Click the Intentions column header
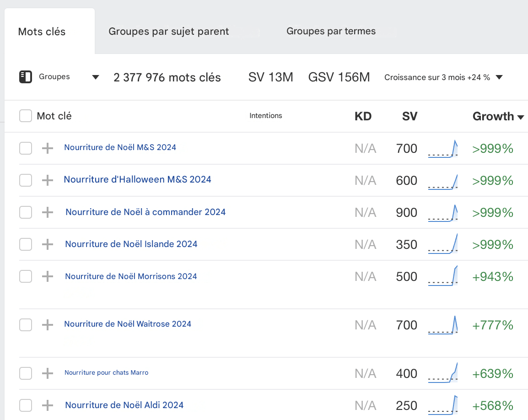The width and height of the screenshot is (528, 420). pyautogui.click(x=266, y=116)
